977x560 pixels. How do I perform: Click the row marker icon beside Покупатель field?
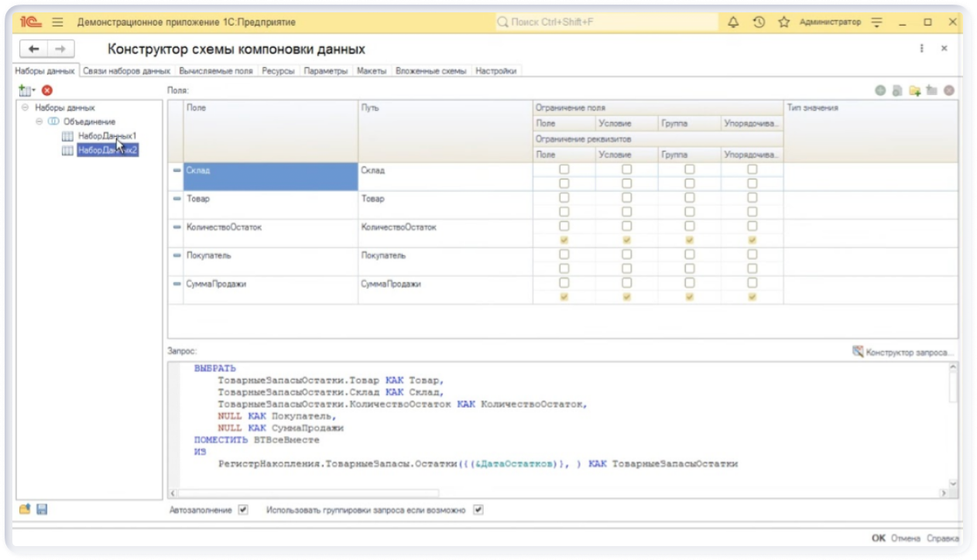coord(177,255)
